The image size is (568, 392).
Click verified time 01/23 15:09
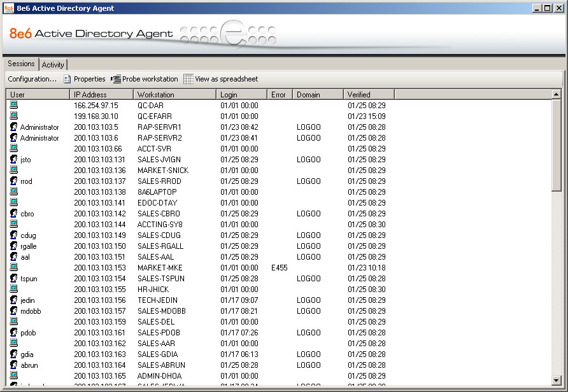coord(367,116)
